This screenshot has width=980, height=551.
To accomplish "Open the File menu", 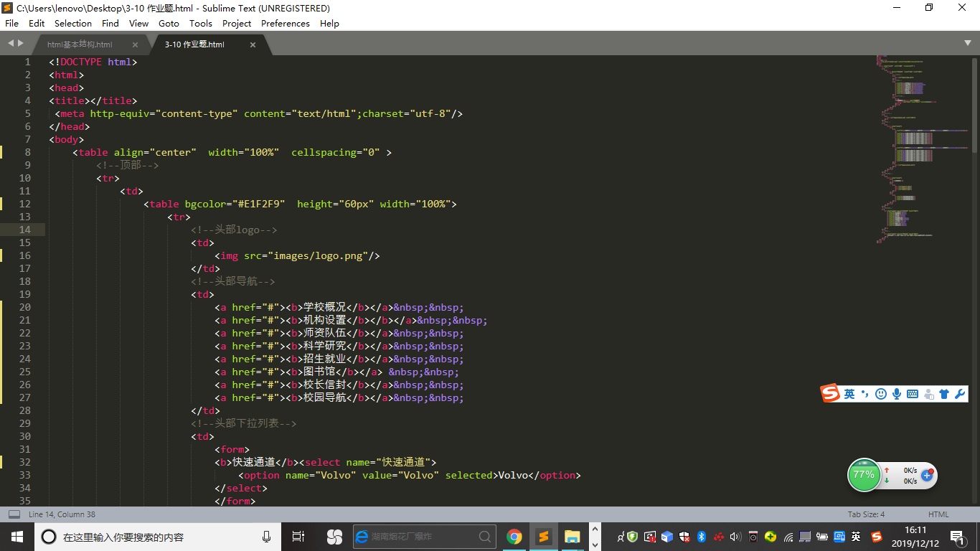I will click(11, 23).
